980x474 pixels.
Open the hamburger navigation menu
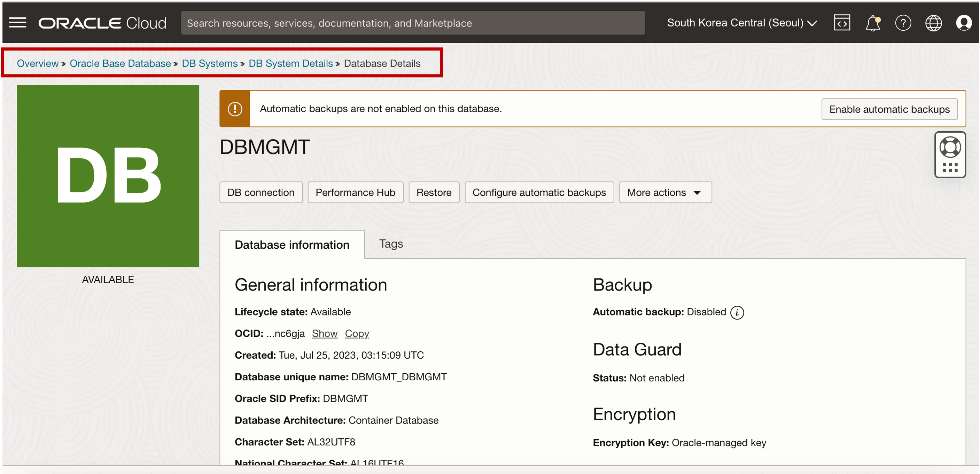tap(17, 23)
